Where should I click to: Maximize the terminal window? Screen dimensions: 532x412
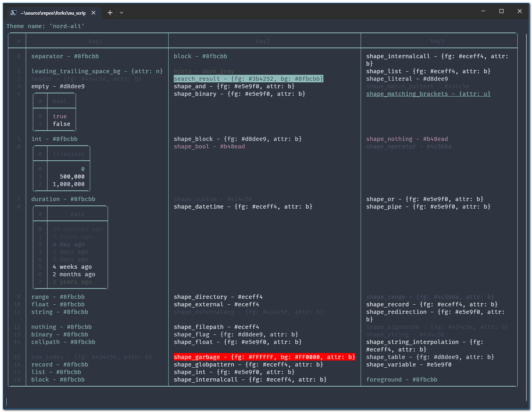[502, 11]
